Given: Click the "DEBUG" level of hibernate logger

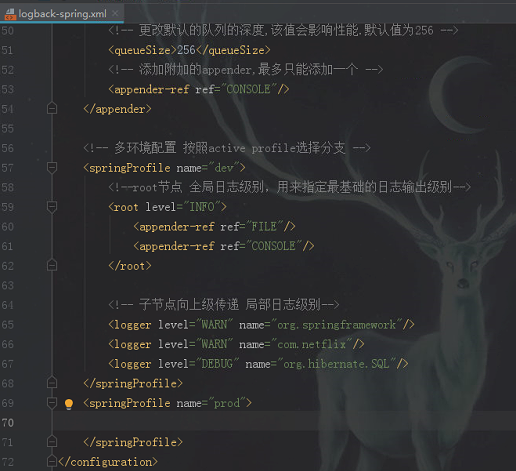Looking at the screenshot, I should point(217,364).
